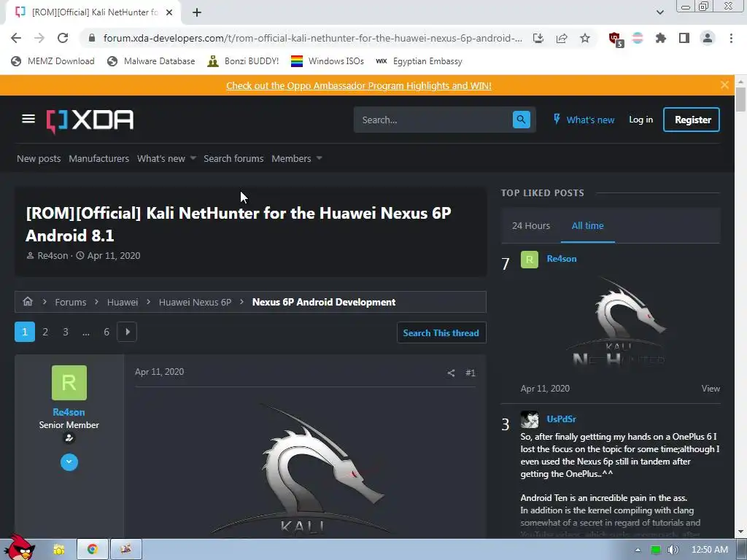Open the XDA hamburger menu

click(x=28, y=119)
